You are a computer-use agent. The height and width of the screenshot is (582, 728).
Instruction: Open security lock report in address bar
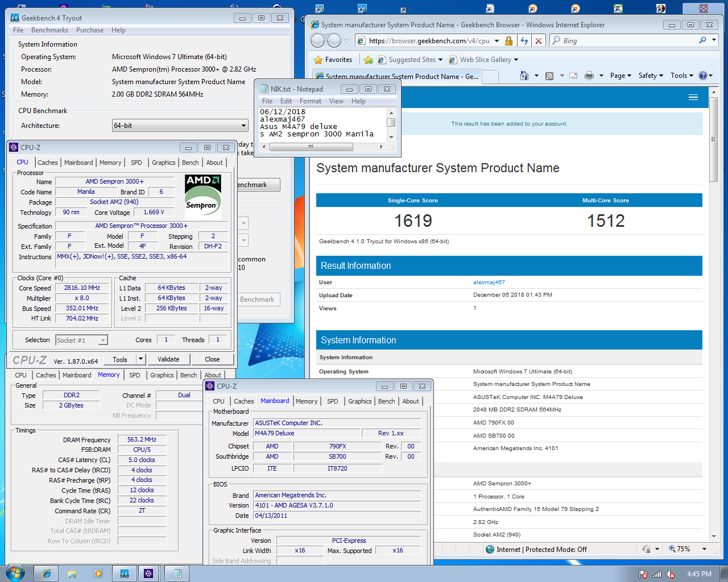508,41
